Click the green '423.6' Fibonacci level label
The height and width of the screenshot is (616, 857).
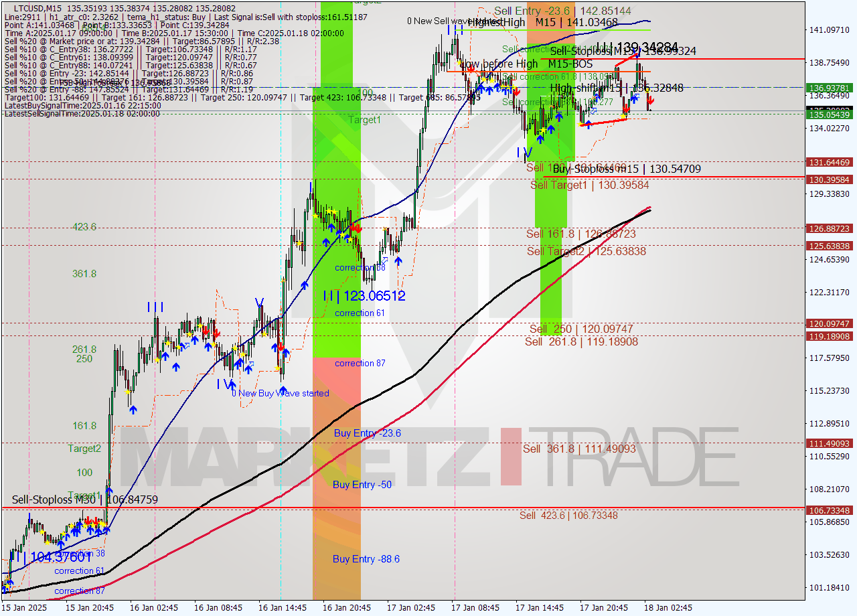(x=84, y=227)
